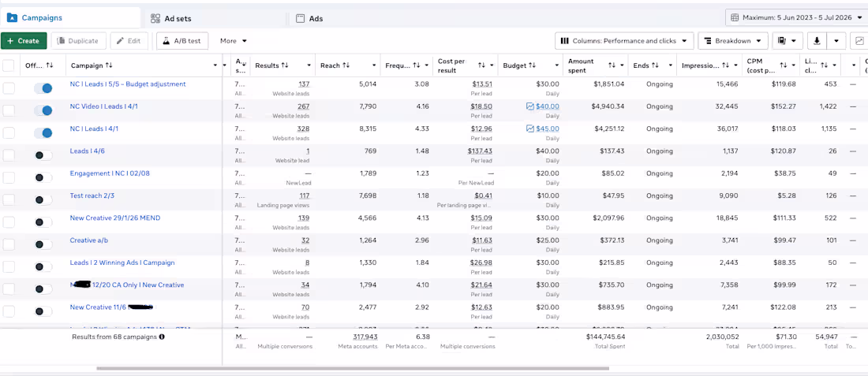The width and height of the screenshot is (868, 376).
Task: Turn off NC Video I Leads I 4/1 campaign toggle
Action: (x=43, y=110)
